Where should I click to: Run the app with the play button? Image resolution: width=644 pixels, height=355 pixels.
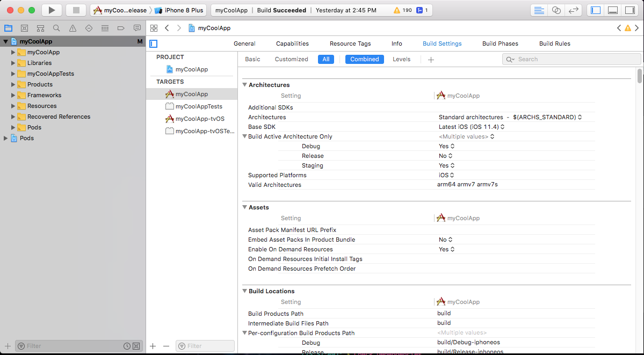pyautogui.click(x=51, y=10)
